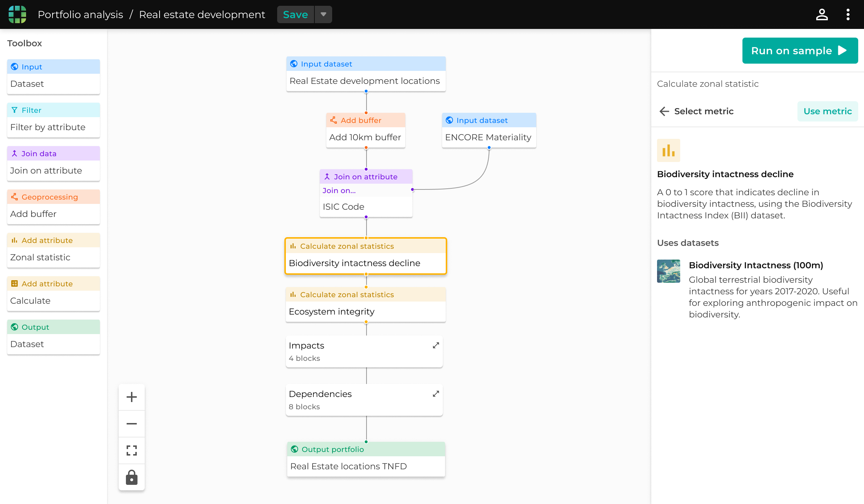The image size is (864, 504).
Task: Click the app logo in top left
Action: click(x=17, y=14)
